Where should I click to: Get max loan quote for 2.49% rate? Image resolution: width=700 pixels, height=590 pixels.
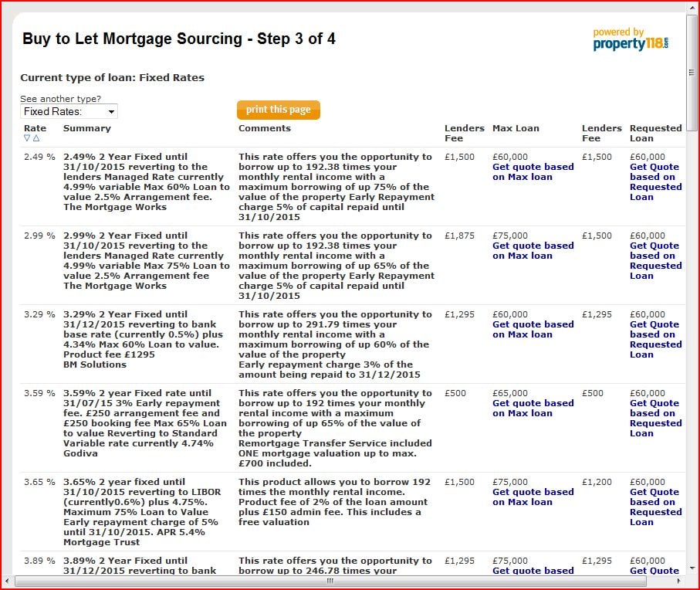click(x=533, y=172)
